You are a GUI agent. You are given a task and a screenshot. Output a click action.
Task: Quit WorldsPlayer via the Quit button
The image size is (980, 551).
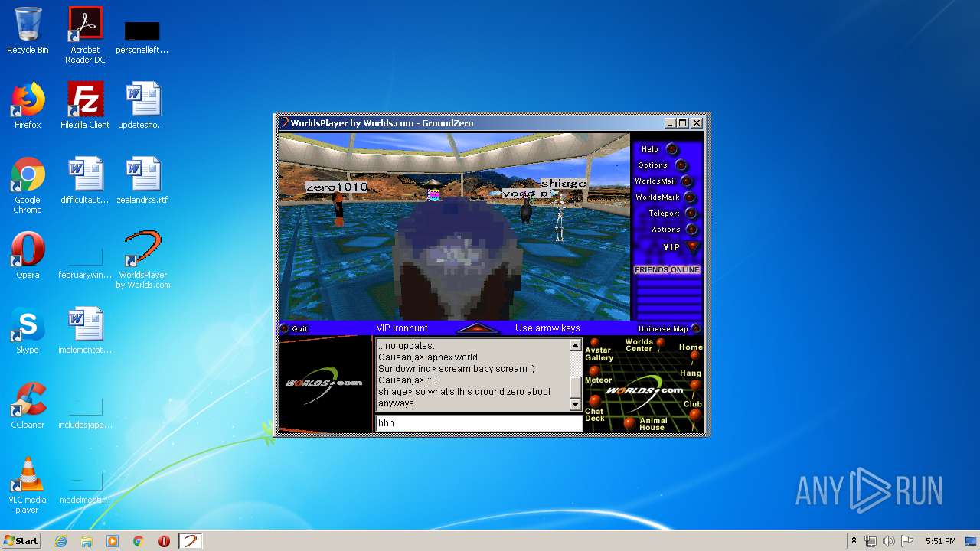click(294, 328)
